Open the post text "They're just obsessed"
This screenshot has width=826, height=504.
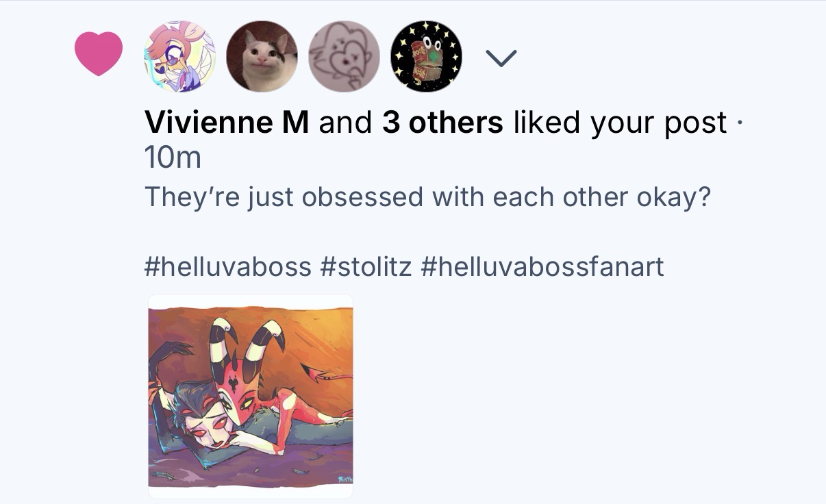pos(427,198)
